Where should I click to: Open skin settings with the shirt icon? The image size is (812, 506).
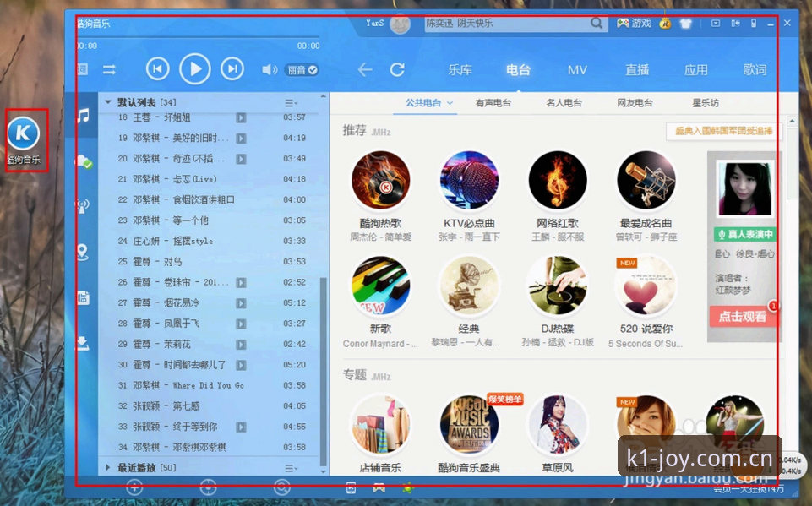(685, 24)
